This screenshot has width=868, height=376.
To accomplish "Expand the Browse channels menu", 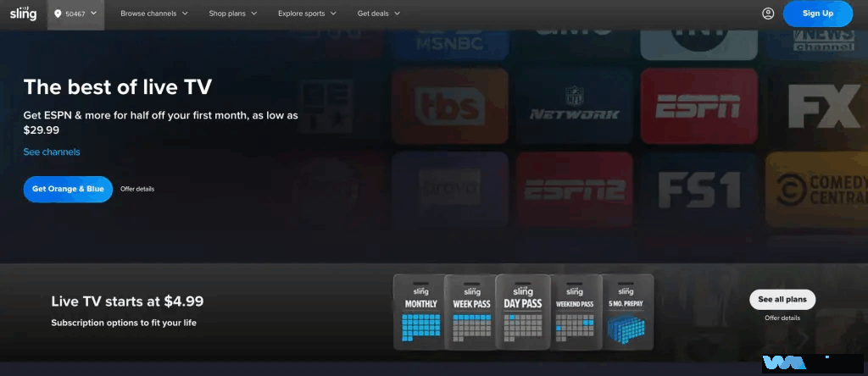I will coord(154,14).
